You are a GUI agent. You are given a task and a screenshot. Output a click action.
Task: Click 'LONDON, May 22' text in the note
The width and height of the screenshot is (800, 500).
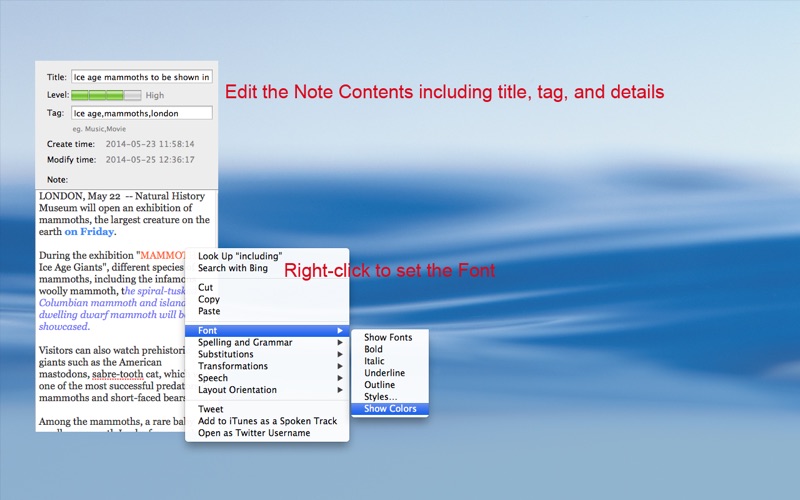tap(80, 196)
